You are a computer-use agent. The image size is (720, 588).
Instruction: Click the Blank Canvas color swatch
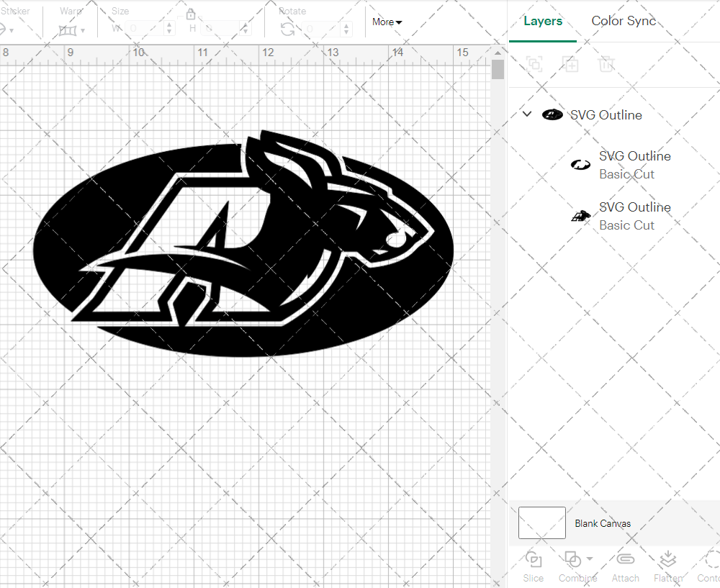pos(541,523)
